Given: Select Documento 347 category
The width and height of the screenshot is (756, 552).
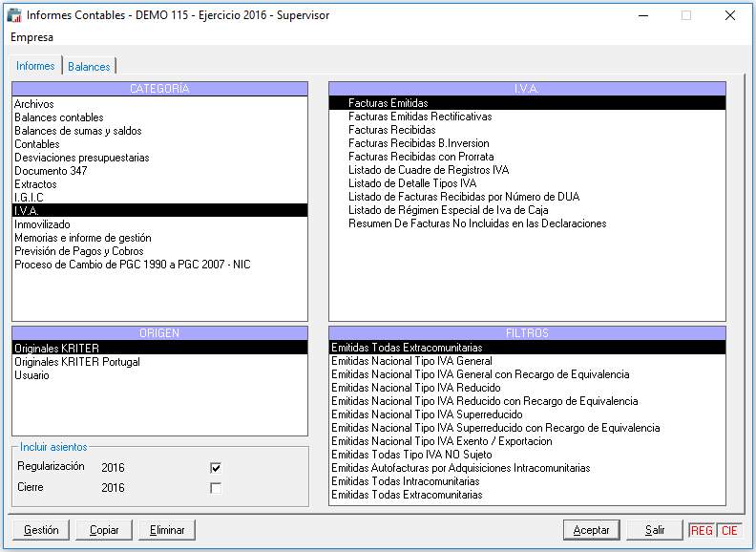Looking at the screenshot, I should 159,171.
